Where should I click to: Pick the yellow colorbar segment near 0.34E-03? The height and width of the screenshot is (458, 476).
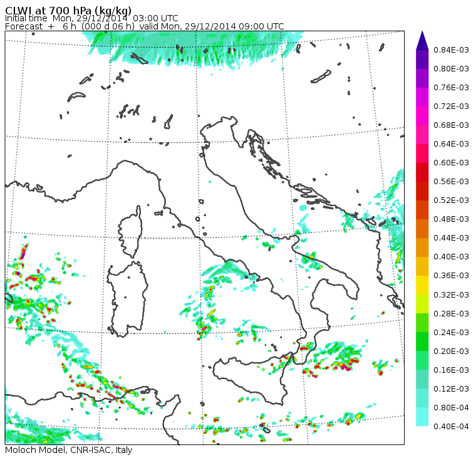[x=422, y=285]
